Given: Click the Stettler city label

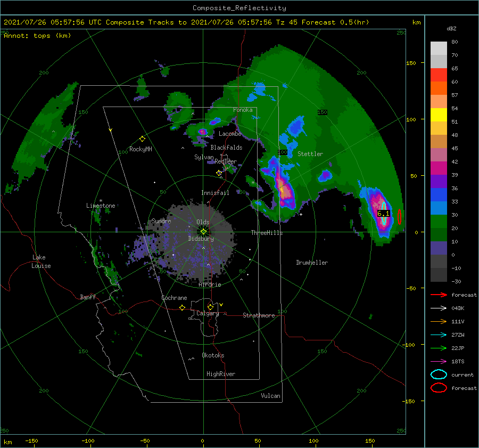Looking at the screenshot, I should tap(310, 154).
